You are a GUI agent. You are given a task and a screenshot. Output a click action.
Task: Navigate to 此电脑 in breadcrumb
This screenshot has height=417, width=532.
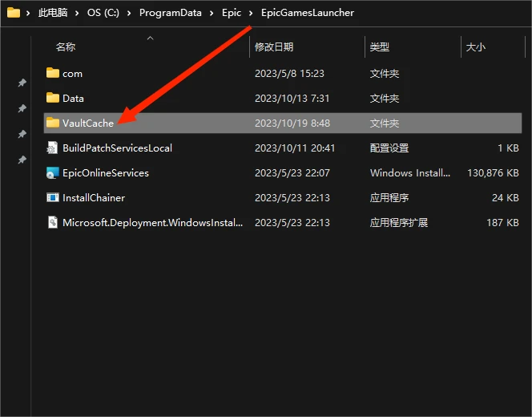point(53,13)
